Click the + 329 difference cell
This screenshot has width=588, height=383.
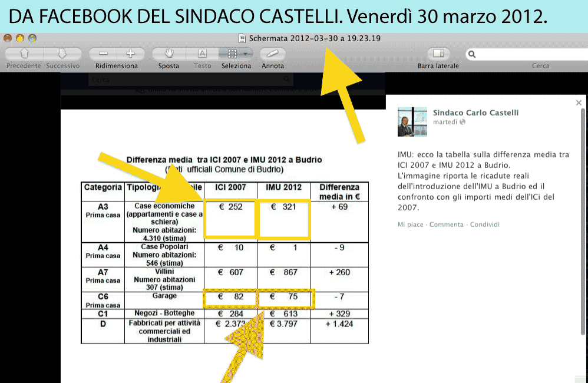tap(339, 313)
